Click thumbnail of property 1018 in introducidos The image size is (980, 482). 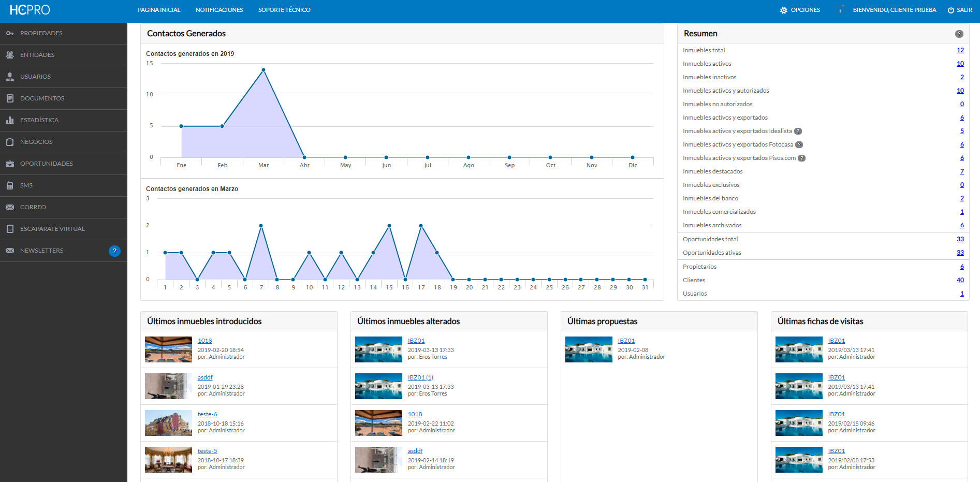168,349
